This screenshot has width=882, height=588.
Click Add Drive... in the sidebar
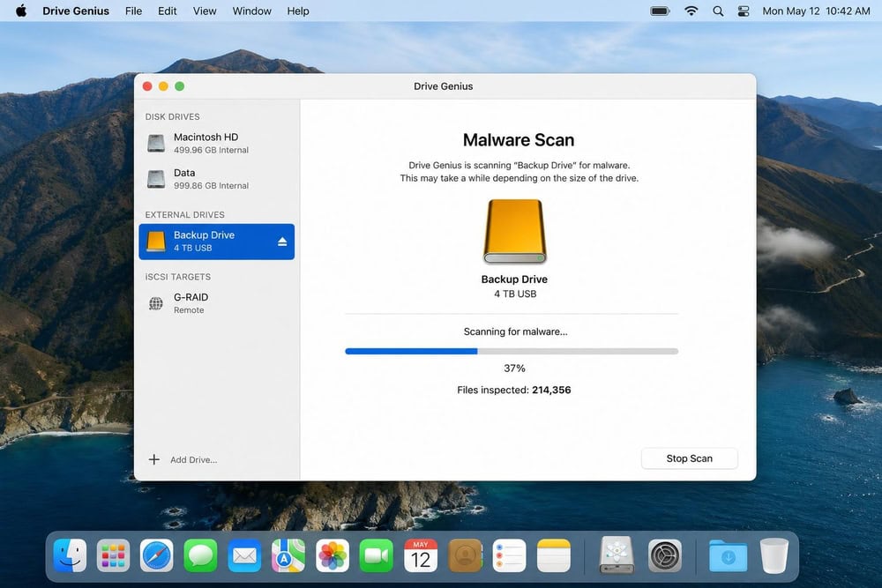193,459
